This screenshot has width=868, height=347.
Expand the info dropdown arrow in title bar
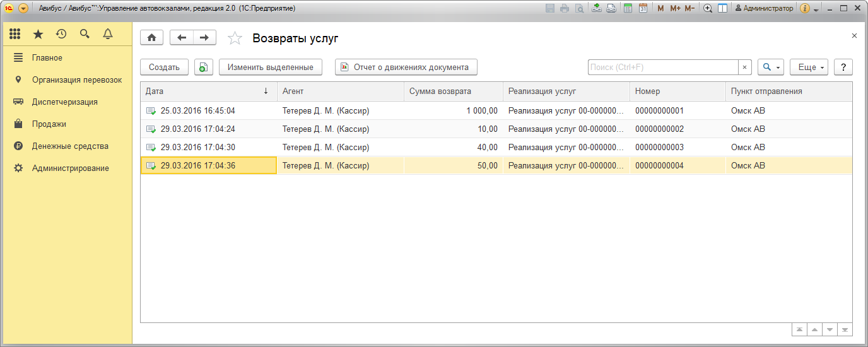coord(816,9)
